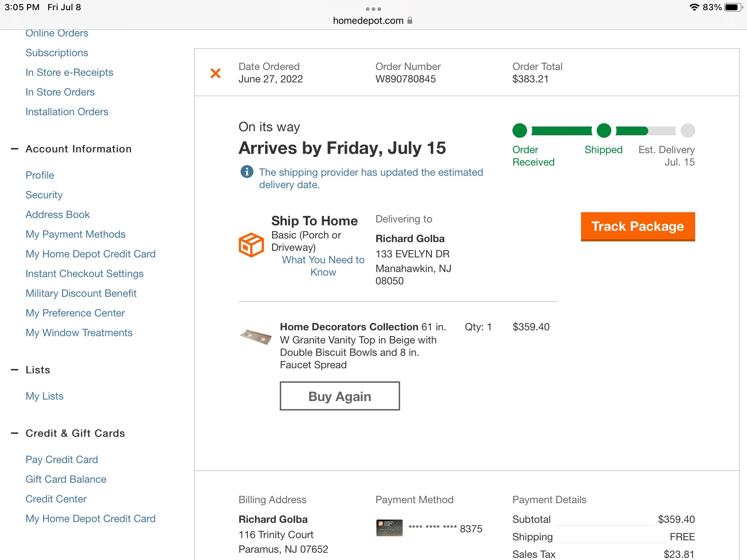Viewport: 747px width, 560px height.
Task: Click the blue info icon by shipping update
Action: [247, 171]
